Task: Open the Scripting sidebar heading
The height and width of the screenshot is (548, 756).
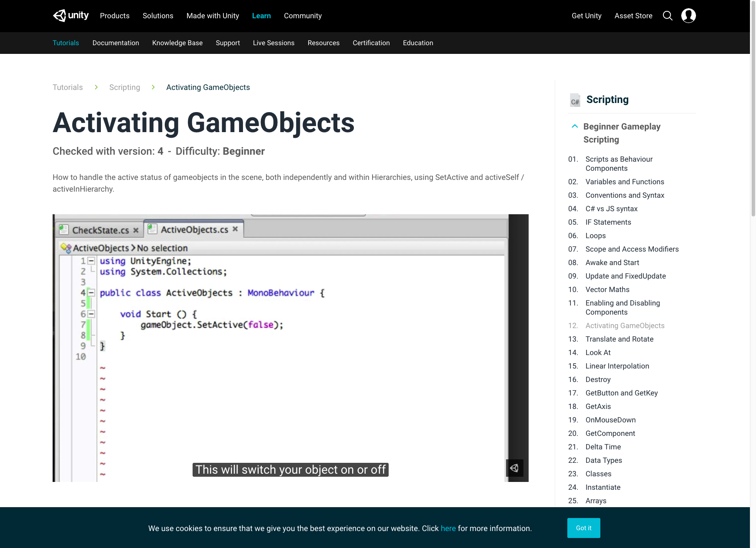Action: [607, 100]
